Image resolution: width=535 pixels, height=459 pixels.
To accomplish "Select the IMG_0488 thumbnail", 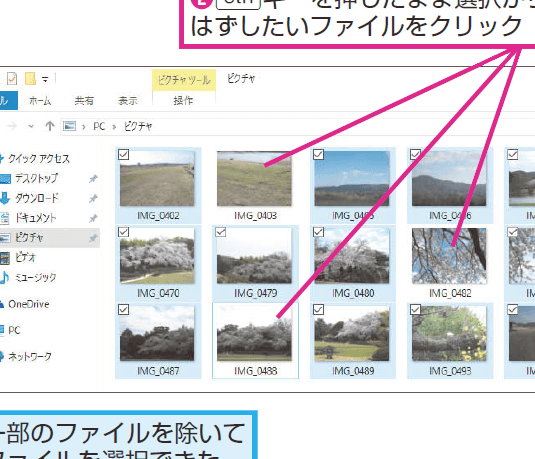I will (x=255, y=334).
